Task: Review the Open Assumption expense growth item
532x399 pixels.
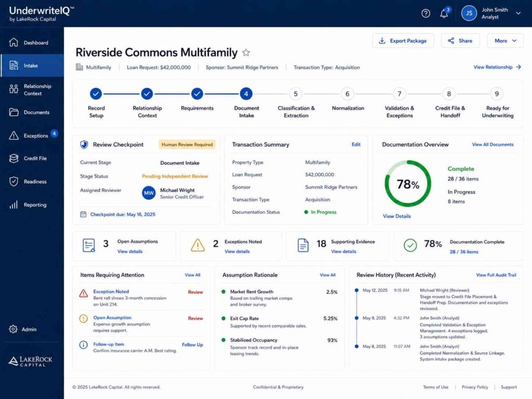Action: 195,318
